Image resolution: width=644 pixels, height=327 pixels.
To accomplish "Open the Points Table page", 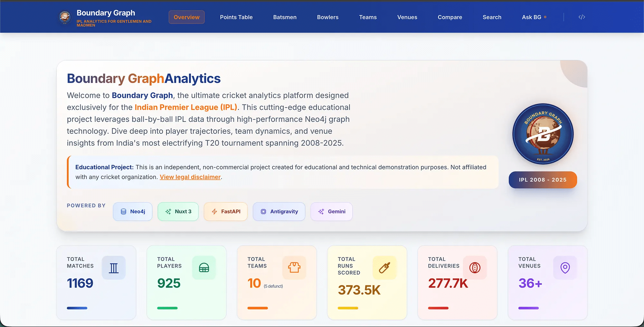I will point(236,17).
